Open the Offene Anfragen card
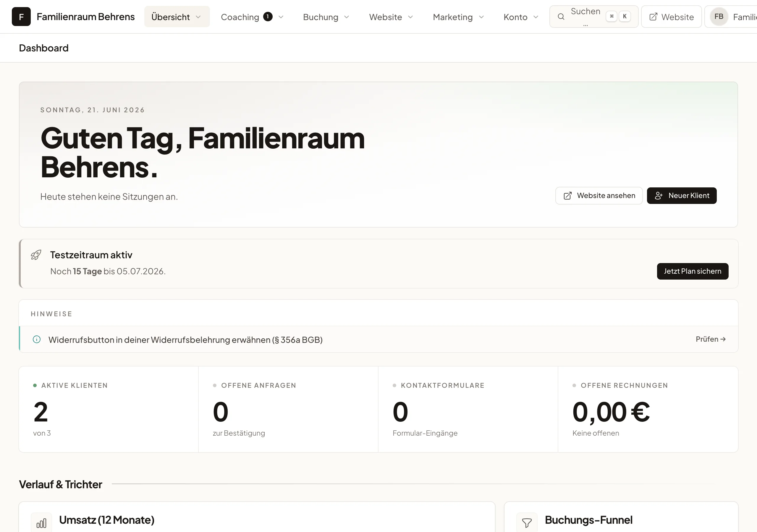 pyautogui.click(x=288, y=409)
